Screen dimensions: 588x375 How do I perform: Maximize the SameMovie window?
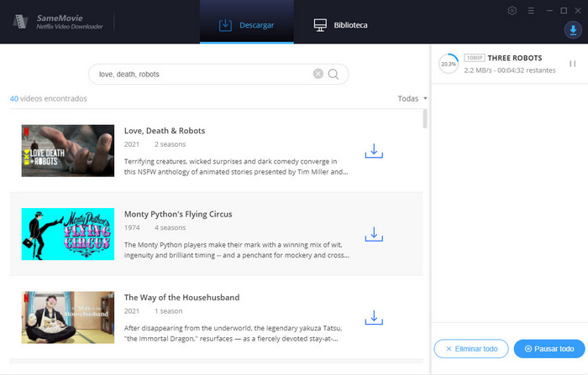(x=564, y=11)
